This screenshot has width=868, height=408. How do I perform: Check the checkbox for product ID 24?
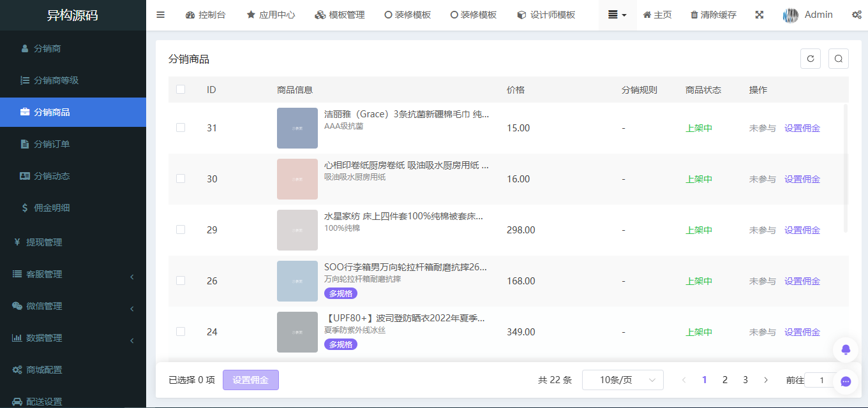pyautogui.click(x=181, y=331)
